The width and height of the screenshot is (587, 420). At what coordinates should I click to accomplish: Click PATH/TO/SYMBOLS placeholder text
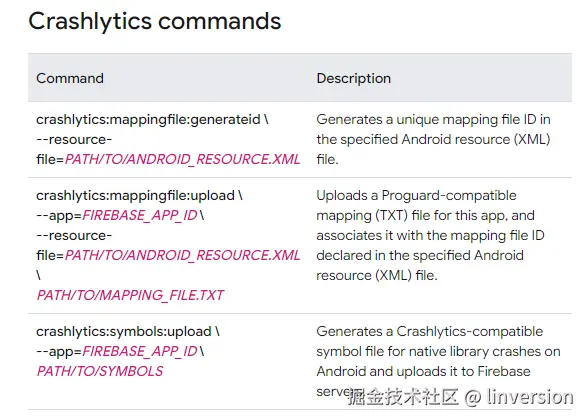point(100,371)
